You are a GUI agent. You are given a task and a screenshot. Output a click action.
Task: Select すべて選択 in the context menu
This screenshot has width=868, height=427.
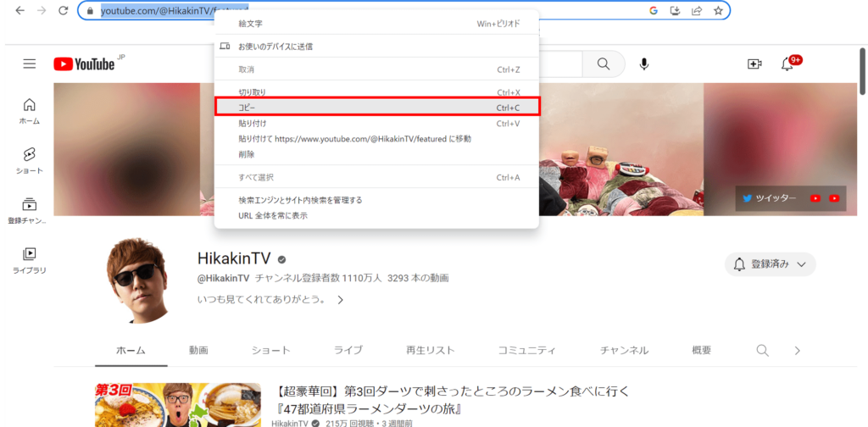pyautogui.click(x=376, y=178)
